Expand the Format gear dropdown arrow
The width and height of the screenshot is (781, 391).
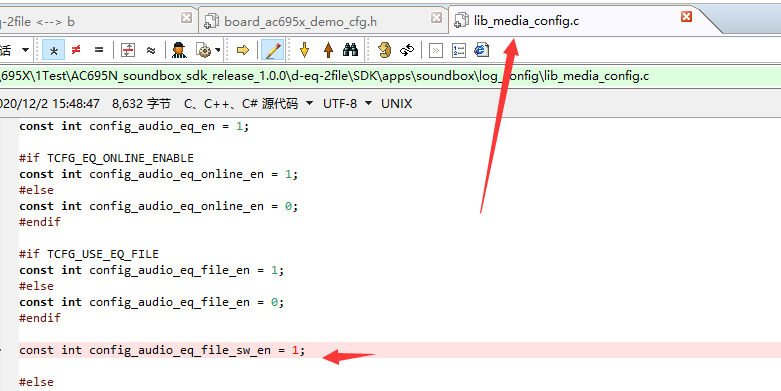(218, 50)
